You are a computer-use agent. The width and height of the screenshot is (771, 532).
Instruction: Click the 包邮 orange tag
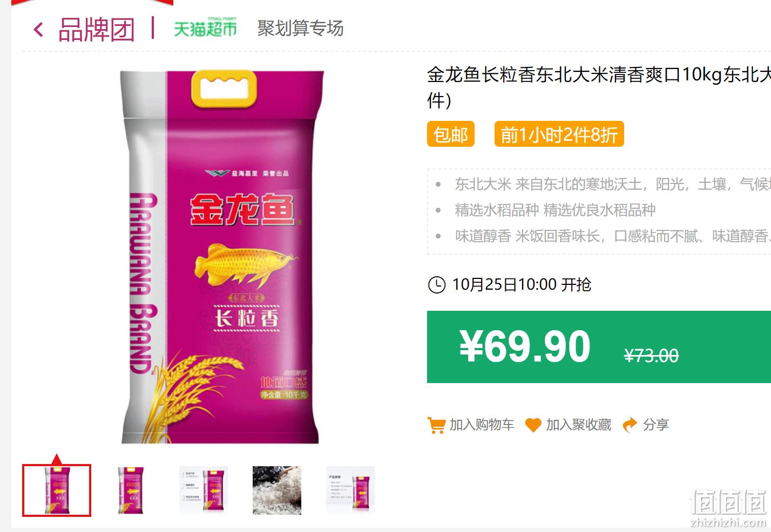451,134
